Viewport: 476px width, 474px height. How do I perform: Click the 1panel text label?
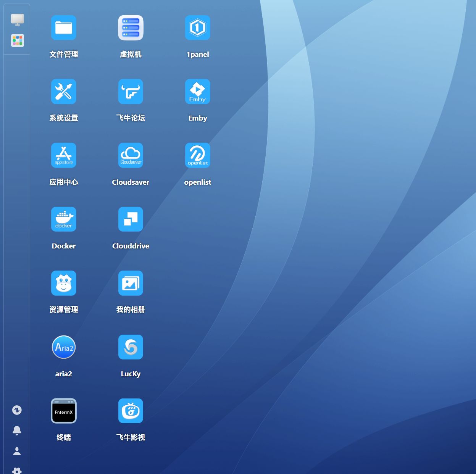click(x=198, y=55)
